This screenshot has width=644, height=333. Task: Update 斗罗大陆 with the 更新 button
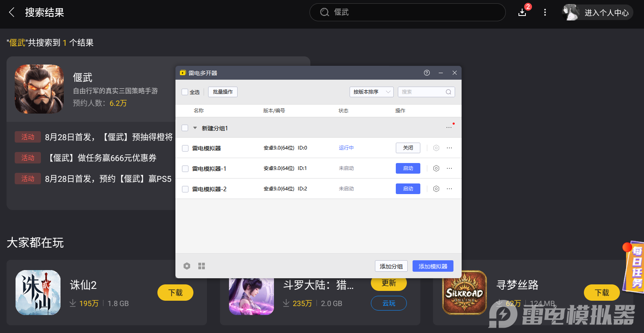point(389,283)
